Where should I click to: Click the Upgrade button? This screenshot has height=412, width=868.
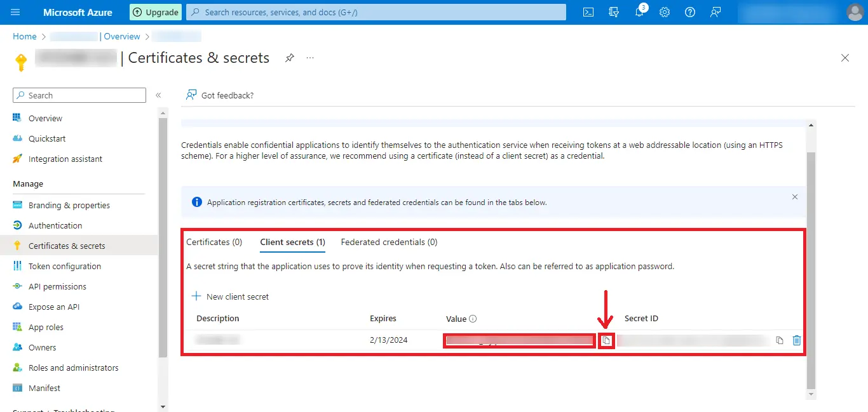[156, 12]
